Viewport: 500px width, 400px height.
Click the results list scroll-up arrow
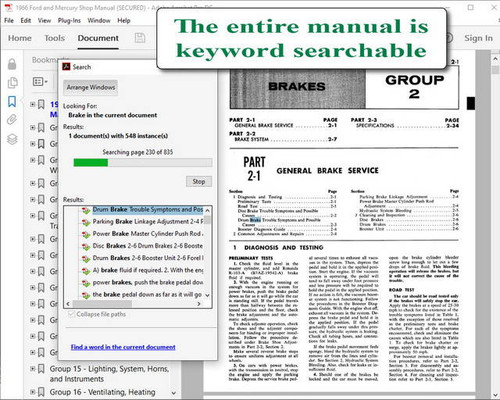click(x=207, y=210)
